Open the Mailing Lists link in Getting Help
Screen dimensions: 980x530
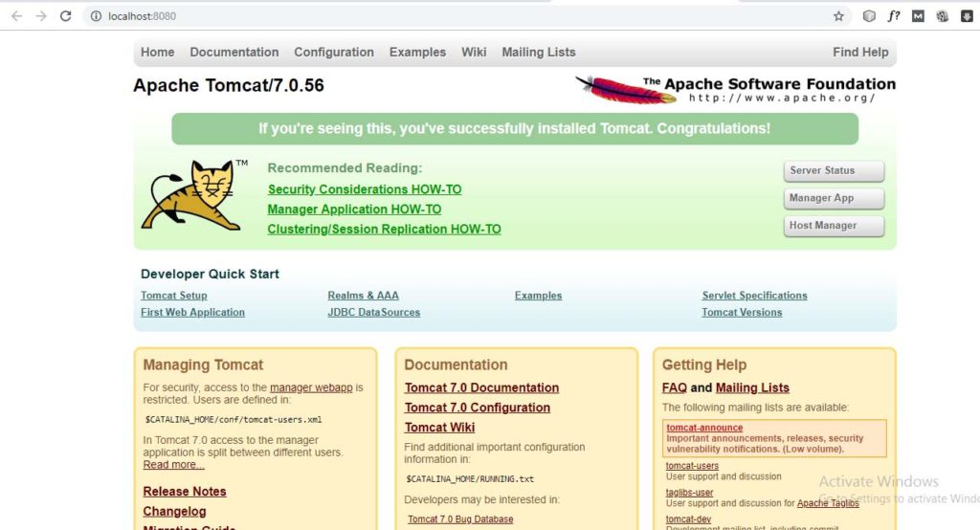point(752,388)
